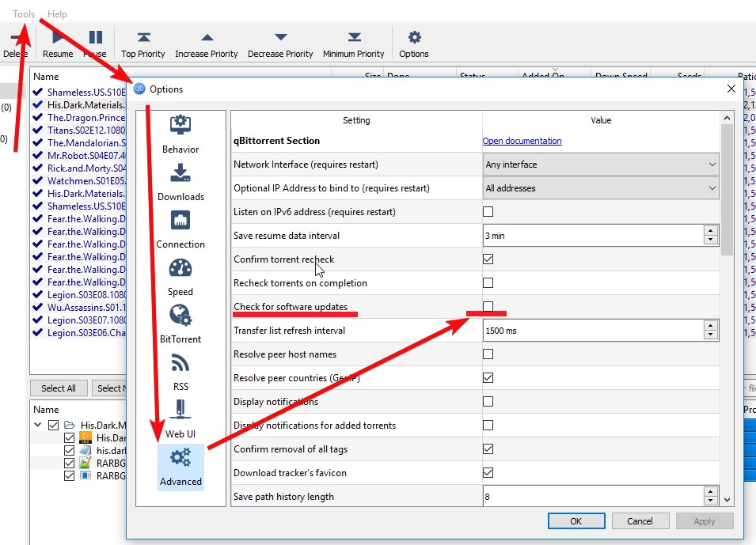Set torrent to Top Priority
Image resolution: width=756 pixels, height=545 pixels.
[143, 44]
